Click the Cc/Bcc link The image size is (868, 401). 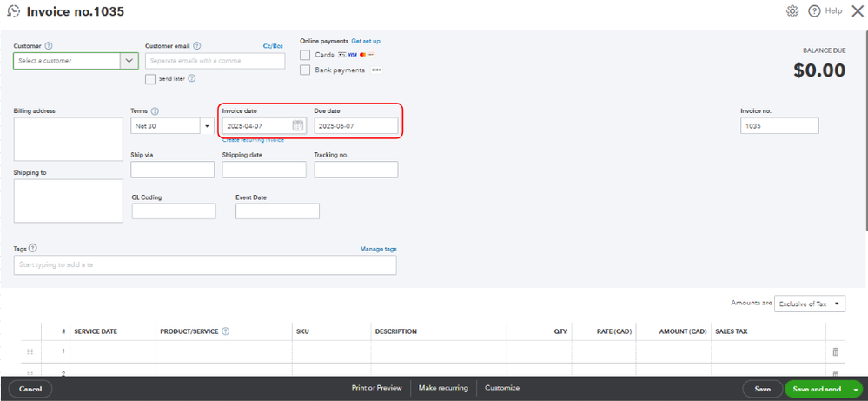coord(273,46)
